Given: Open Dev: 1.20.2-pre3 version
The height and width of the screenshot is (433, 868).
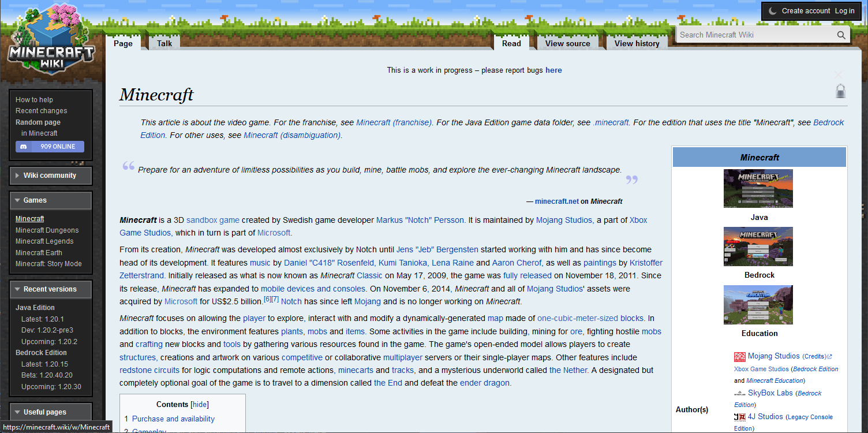Looking at the screenshot, I should 48,330.
